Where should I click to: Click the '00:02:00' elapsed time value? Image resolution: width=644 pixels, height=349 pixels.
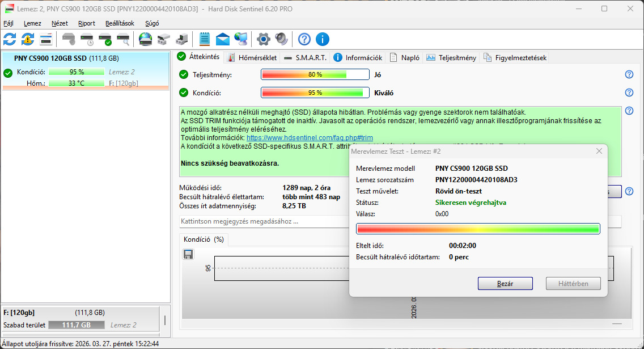(x=463, y=245)
